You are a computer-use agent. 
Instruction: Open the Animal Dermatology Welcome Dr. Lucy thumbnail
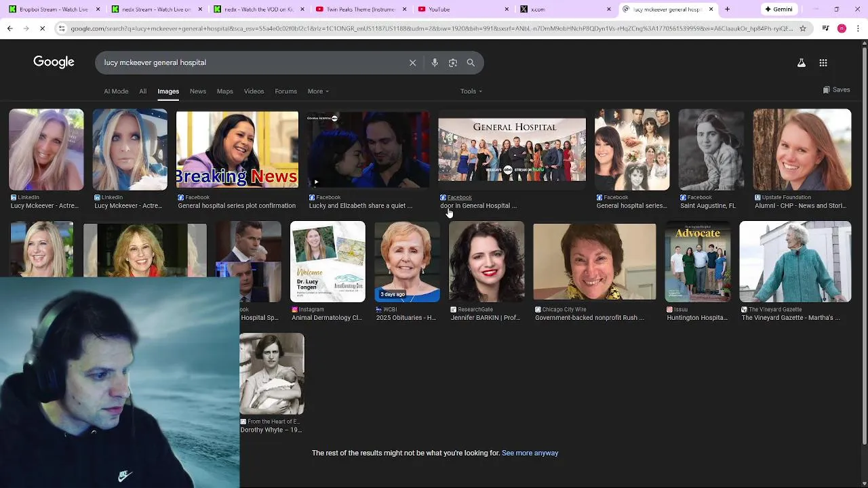pos(328,262)
